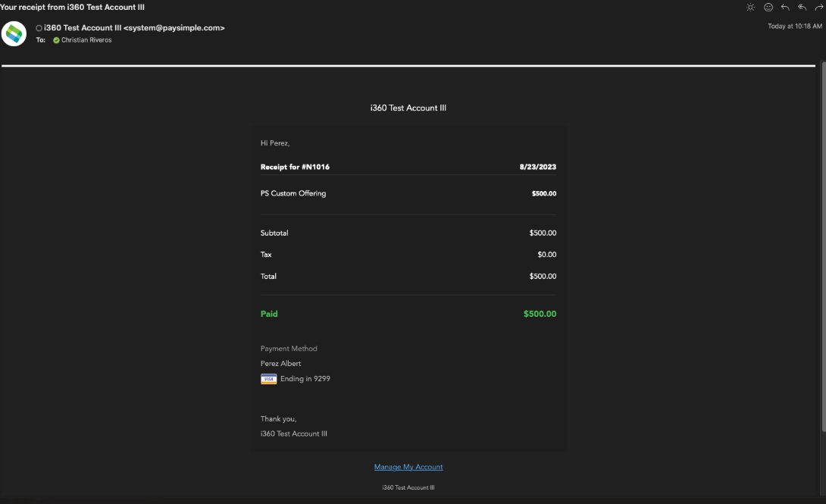826x504 pixels.
Task: Reply all using the double arrow icon
Action: pos(802,8)
